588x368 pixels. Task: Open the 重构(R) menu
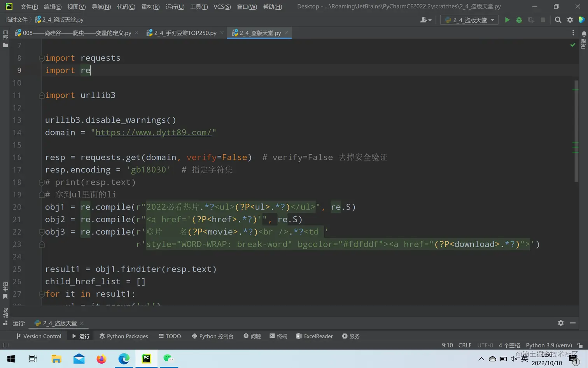tap(150, 7)
